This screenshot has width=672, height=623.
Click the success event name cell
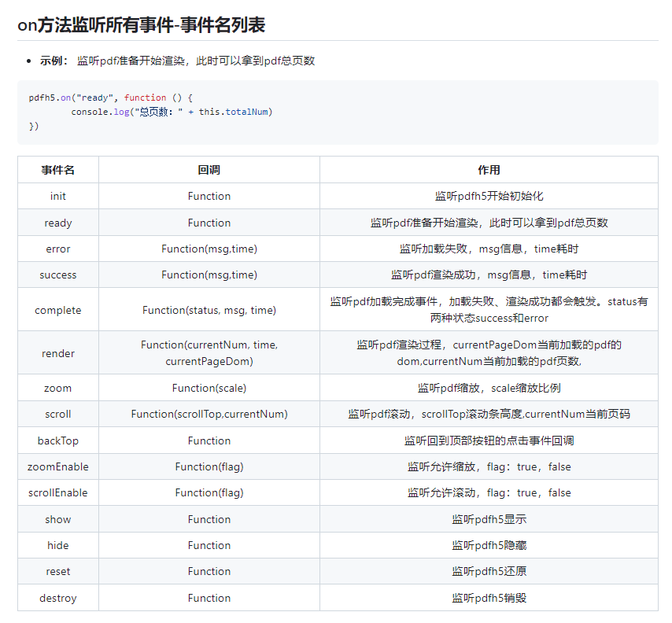(x=58, y=275)
